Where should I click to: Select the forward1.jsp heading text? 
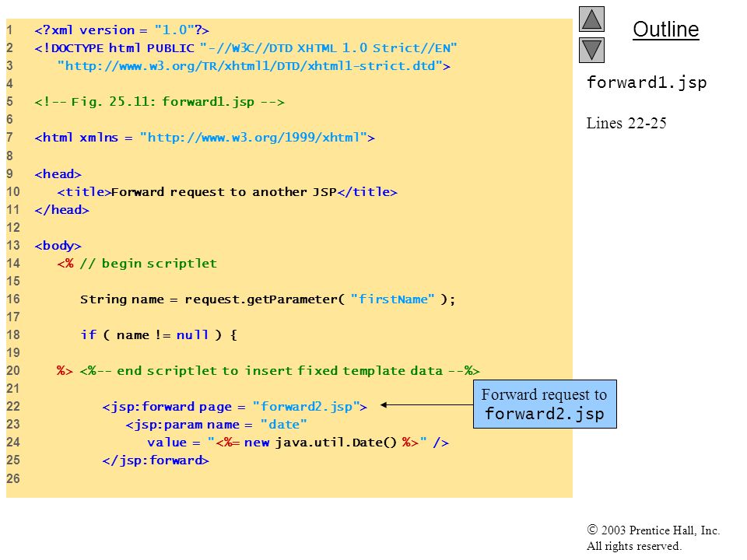[647, 82]
